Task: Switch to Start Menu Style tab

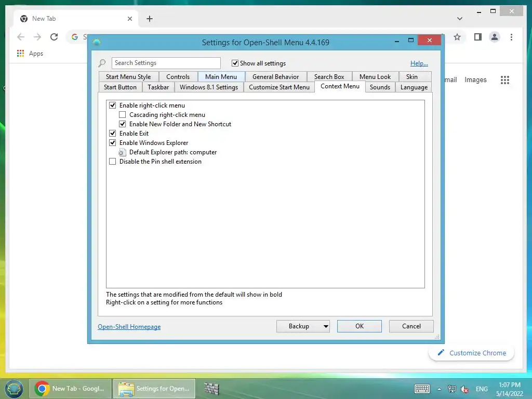Action: [128, 77]
